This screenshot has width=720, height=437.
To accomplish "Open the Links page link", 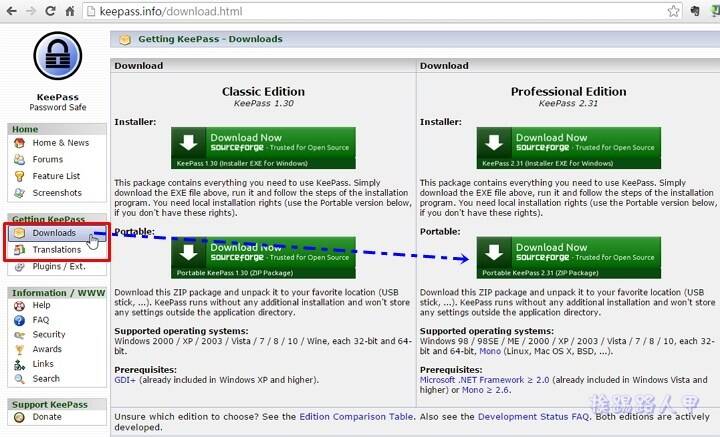I will (43, 364).
